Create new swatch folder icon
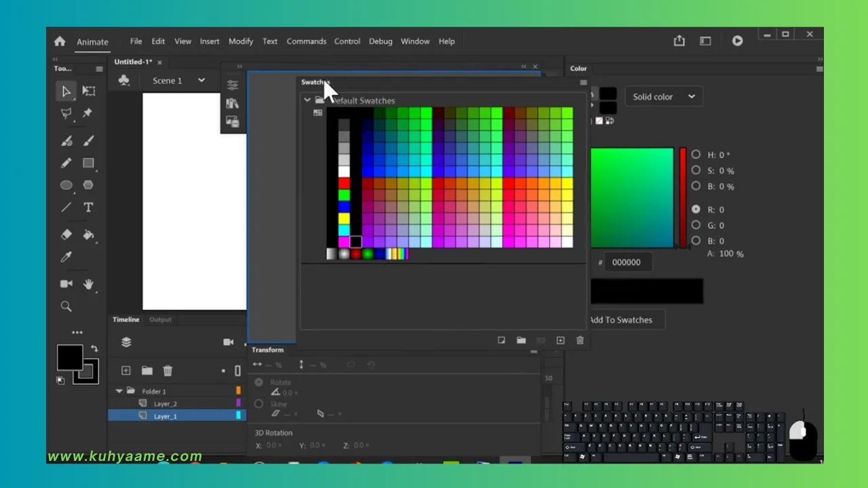Viewport: 868px width, 488px height. (521, 340)
